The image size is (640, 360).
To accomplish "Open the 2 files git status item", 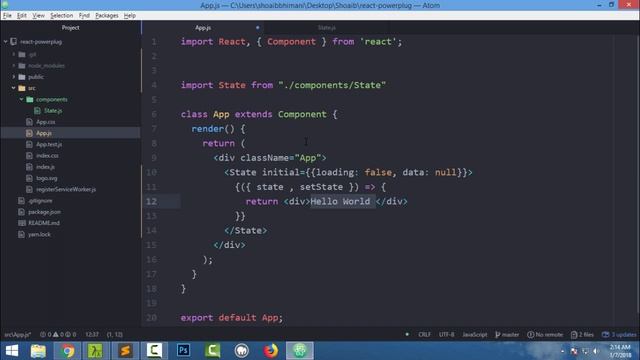I will click(x=582, y=335).
